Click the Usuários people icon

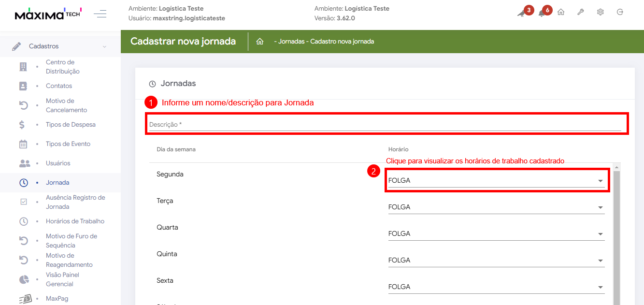25,163
